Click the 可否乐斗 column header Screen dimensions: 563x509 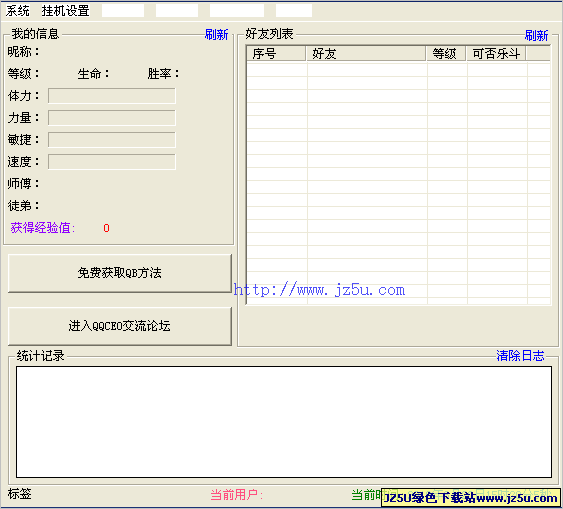pos(496,54)
